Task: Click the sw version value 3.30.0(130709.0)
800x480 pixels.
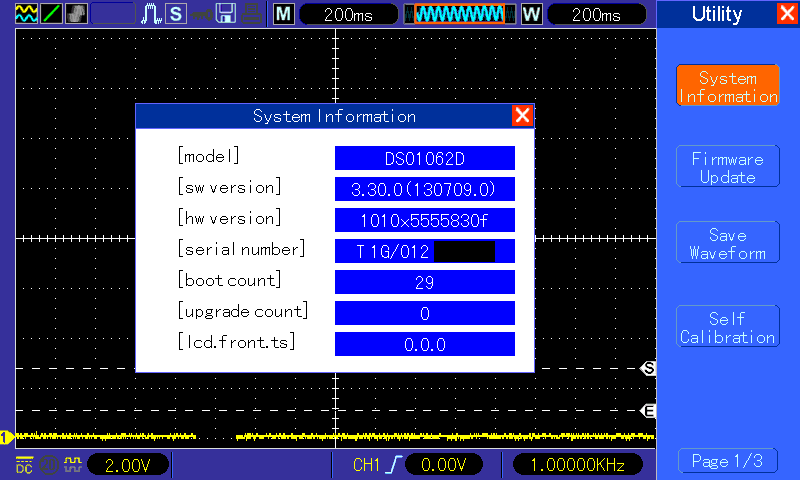Action: coord(424,189)
